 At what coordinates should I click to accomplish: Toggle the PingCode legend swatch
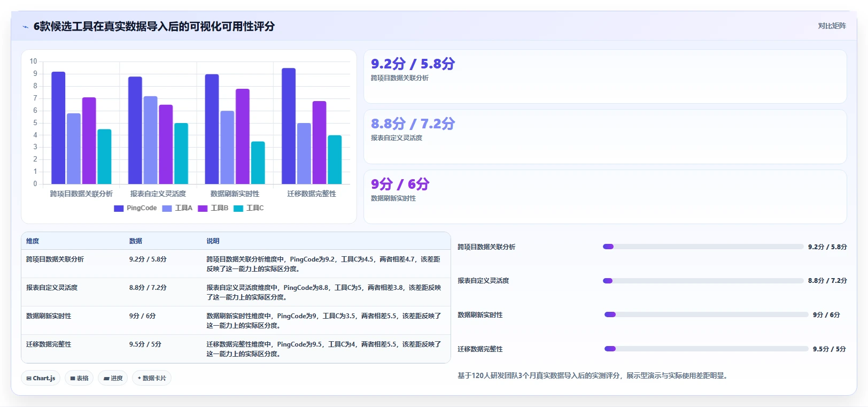click(119, 209)
